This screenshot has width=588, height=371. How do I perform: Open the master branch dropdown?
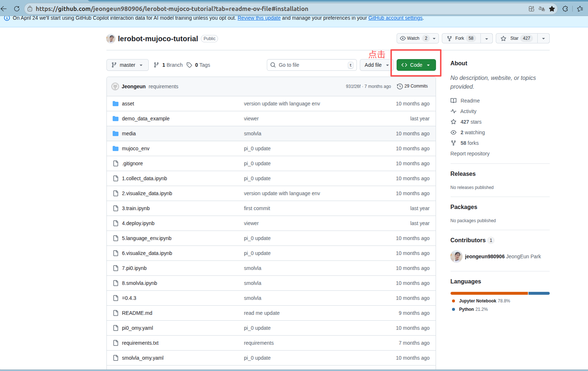[128, 65]
